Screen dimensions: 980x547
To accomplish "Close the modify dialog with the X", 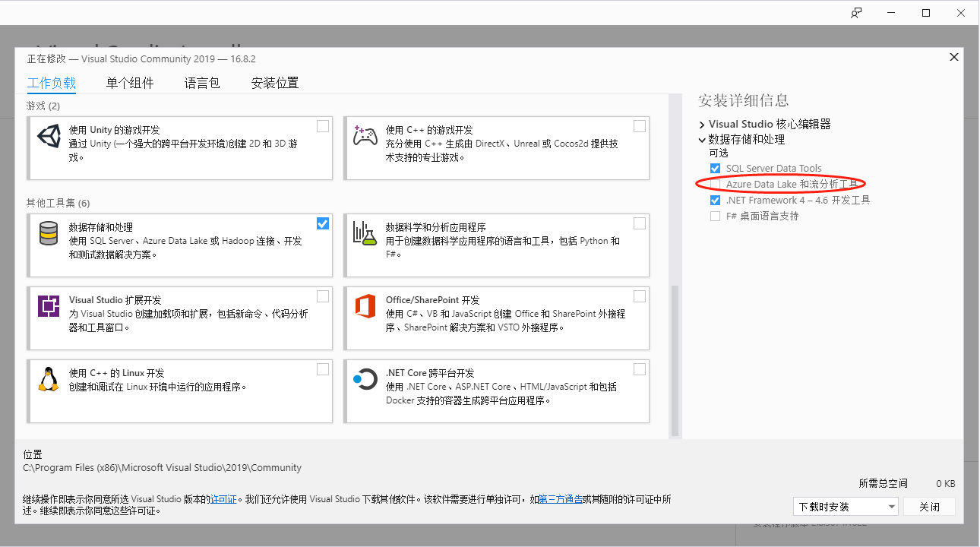I will coord(954,57).
